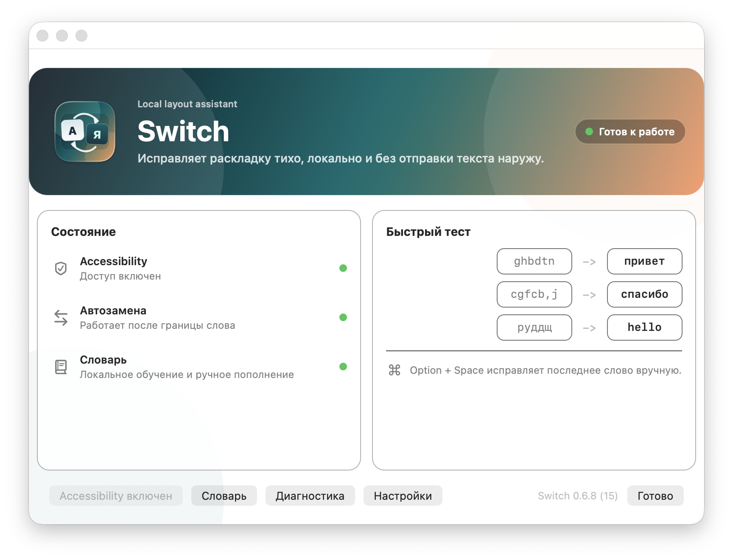Click the green dot in the Готов к работе badge
The image size is (733, 560).
589,132
